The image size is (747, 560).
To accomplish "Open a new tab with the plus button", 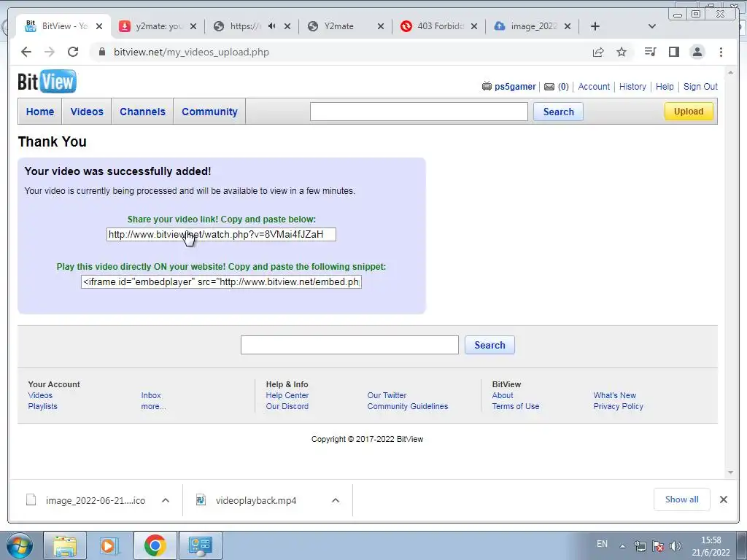I will [595, 26].
